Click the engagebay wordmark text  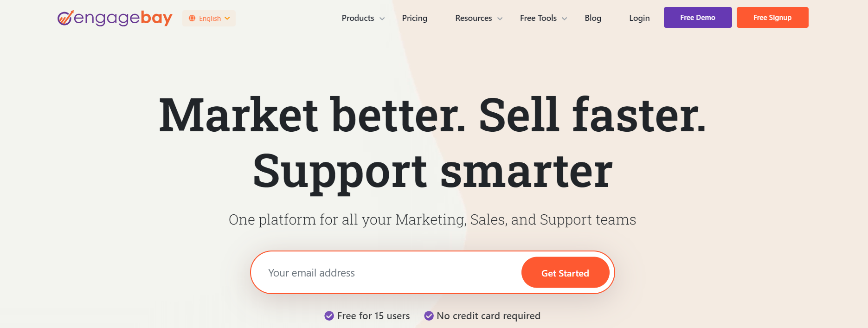(x=123, y=18)
